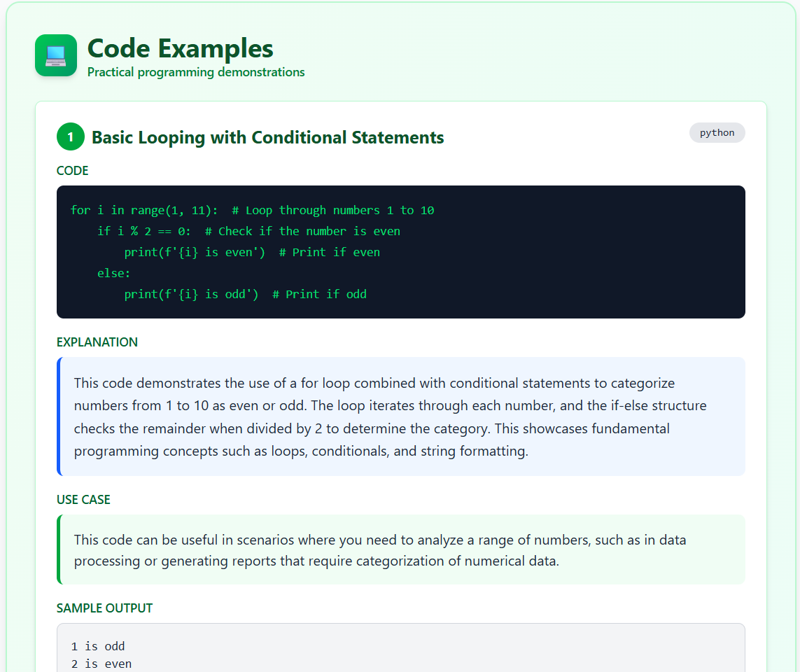Click the subtitle Practical programming demonstrations
Viewport: 800px width, 672px height.
(195, 71)
